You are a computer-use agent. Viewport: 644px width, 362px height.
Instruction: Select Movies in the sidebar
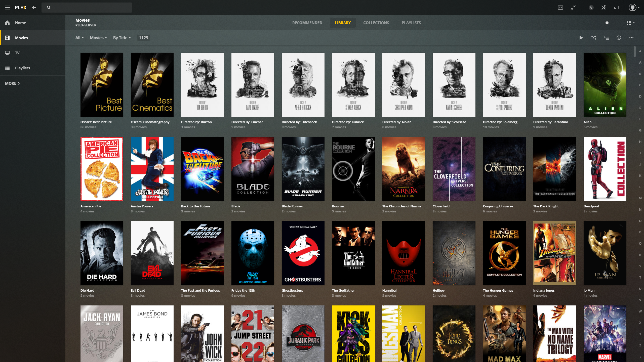click(x=33, y=38)
